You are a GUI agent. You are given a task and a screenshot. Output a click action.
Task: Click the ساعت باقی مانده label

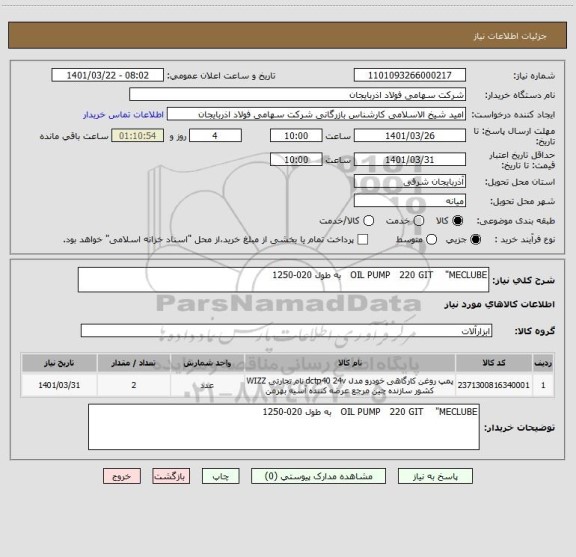click(74, 136)
